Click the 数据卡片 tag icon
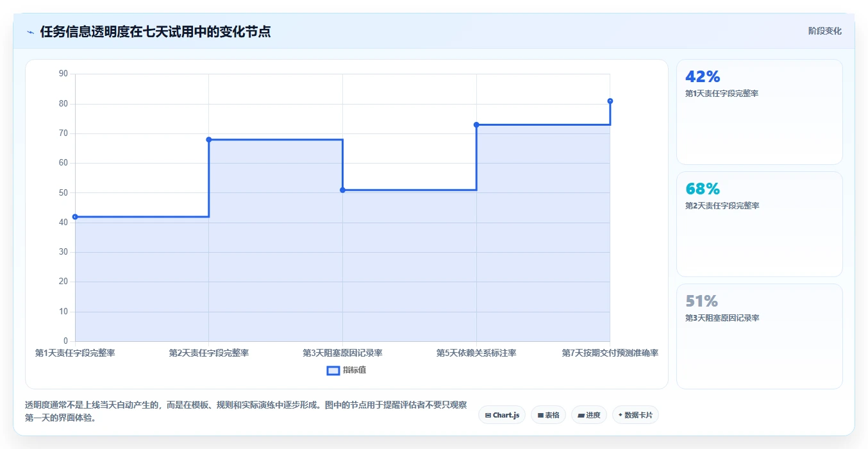 pos(620,415)
